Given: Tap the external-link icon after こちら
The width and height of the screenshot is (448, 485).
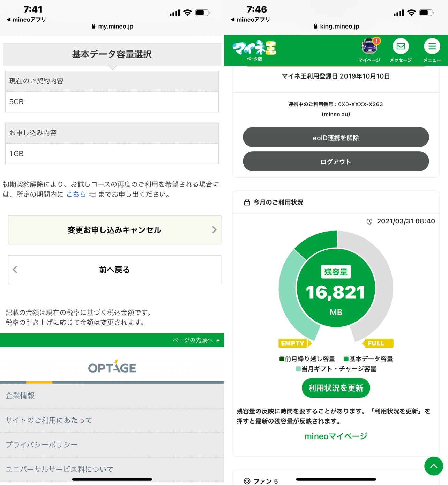Looking at the screenshot, I should 92,195.
